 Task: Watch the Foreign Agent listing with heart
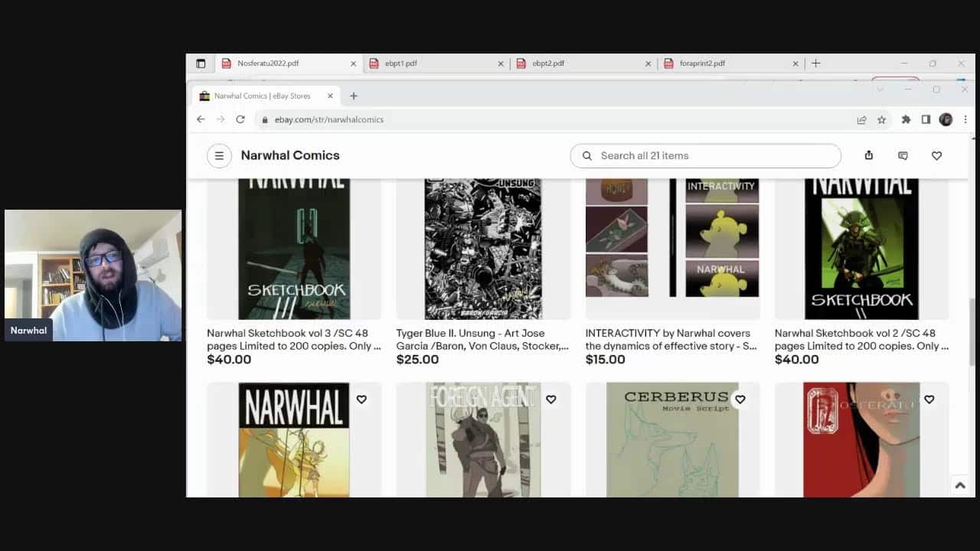550,399
